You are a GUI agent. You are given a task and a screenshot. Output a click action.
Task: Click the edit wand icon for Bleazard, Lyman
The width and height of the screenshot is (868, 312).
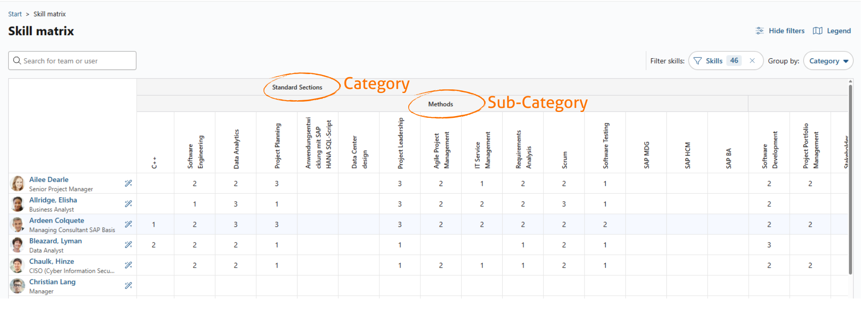[128, 245]
